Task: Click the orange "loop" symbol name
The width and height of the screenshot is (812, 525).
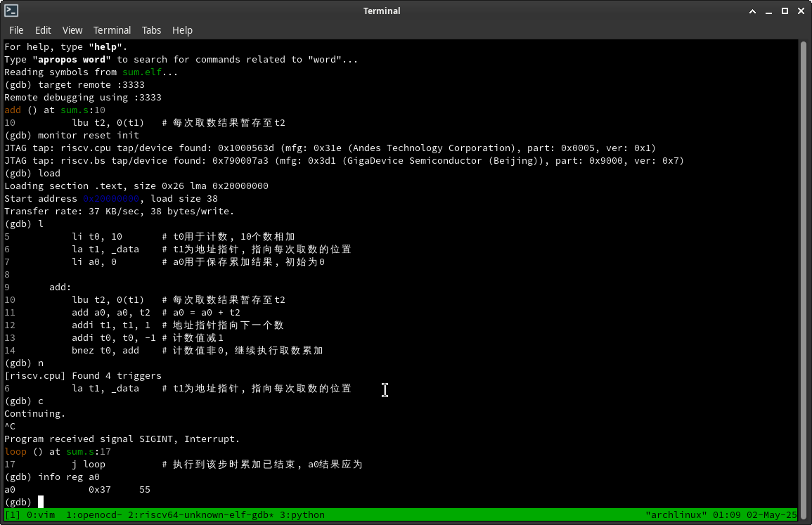Action: [15, 451]
